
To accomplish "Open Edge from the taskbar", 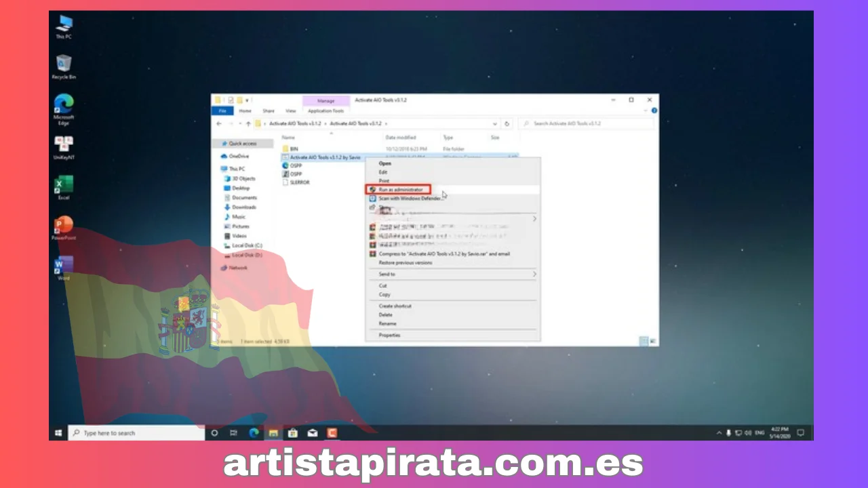I will [254, 432].
